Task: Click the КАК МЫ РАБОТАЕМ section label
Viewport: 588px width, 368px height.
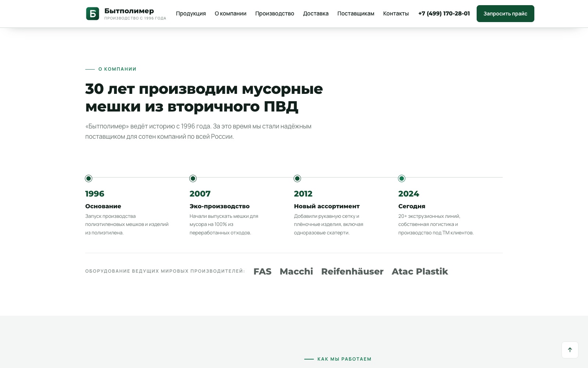Action: coord(344,359)
